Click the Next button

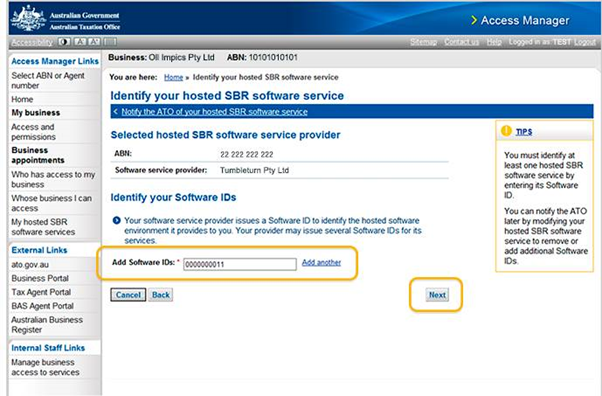tap(437, 295)
